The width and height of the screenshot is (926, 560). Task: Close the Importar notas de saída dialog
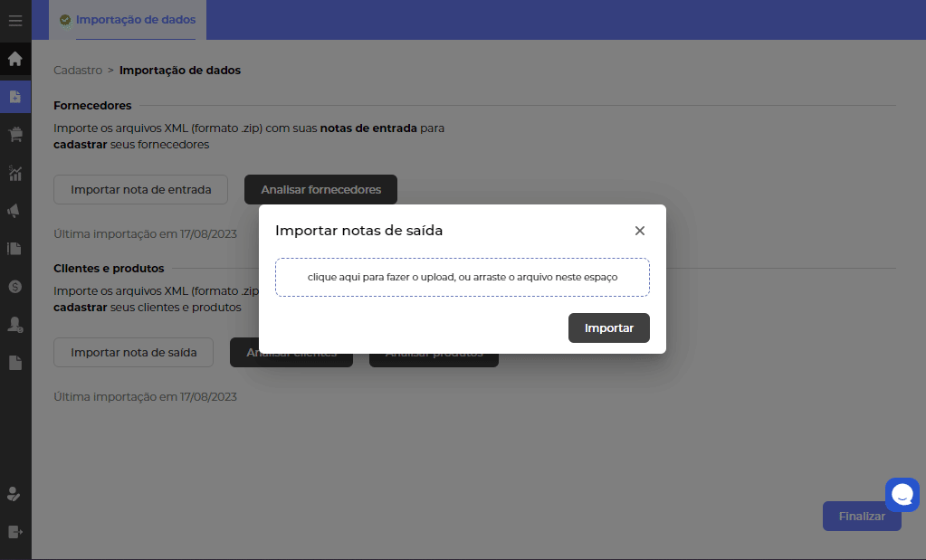click(x=640, y=231)
